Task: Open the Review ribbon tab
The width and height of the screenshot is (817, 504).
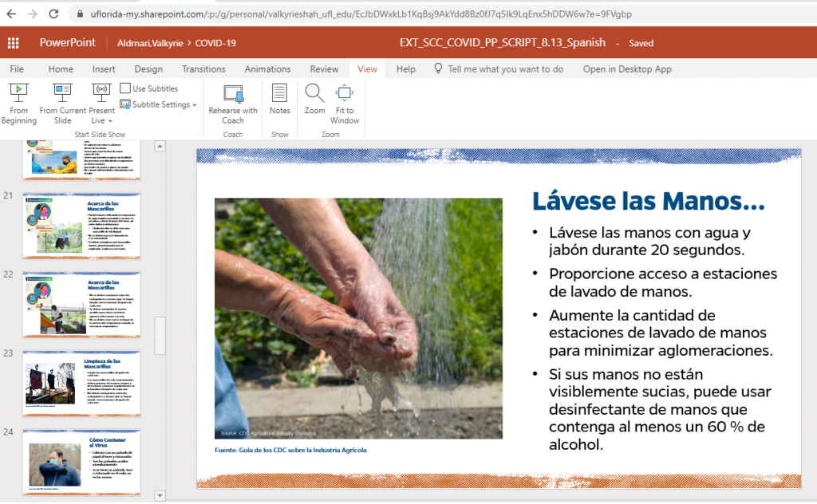Action: tap(324, 69)
